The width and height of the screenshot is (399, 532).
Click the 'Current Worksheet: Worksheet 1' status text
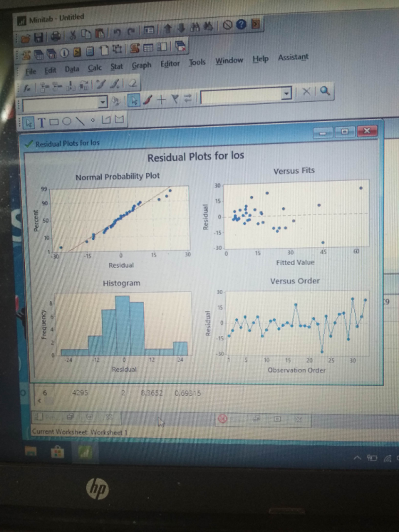click(80, 432)
